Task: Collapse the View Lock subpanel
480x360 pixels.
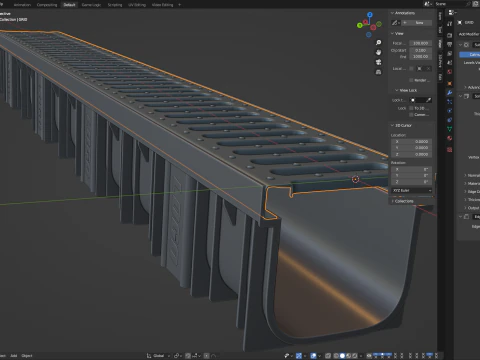Action: click(406, 90)
